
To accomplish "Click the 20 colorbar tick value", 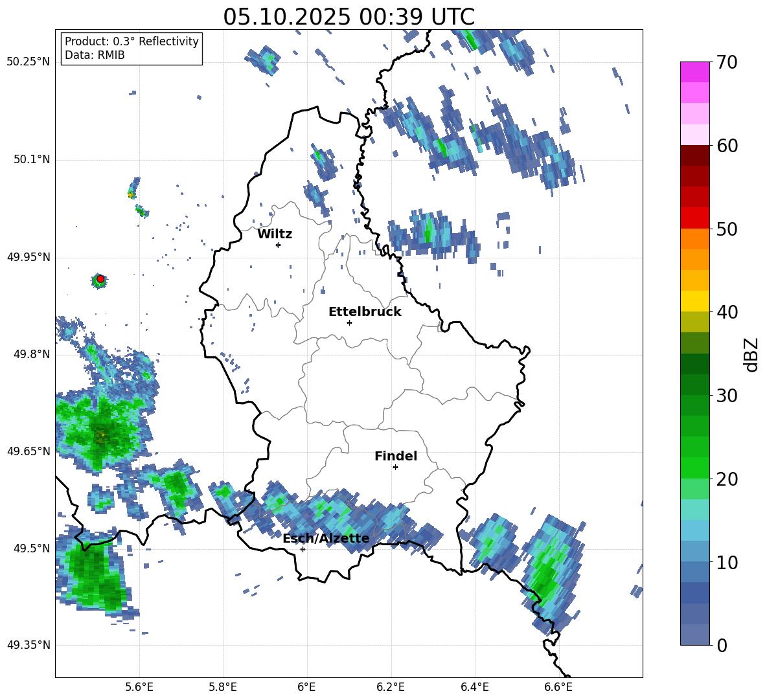I will tap(727, 479).
